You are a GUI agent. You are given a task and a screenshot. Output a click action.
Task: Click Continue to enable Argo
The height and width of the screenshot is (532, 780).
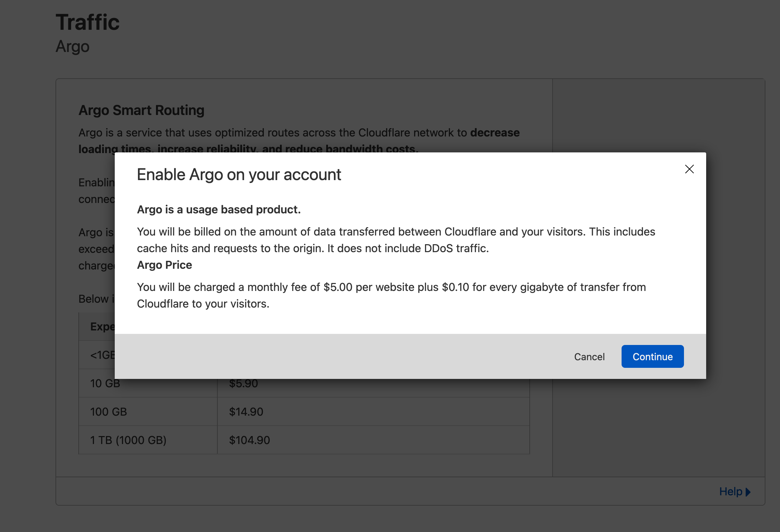pyautogui.click(x=652, y=356)
